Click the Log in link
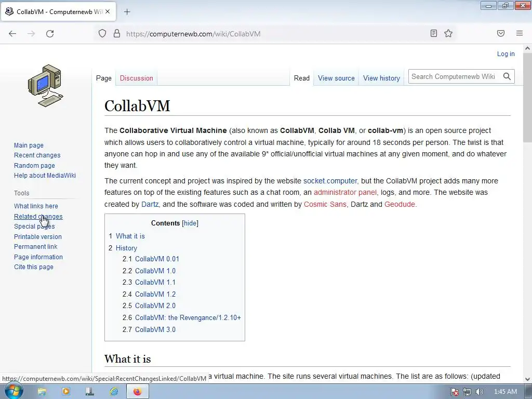The height and width of the screenshot is (399, 532). click(x=506, y=54)
